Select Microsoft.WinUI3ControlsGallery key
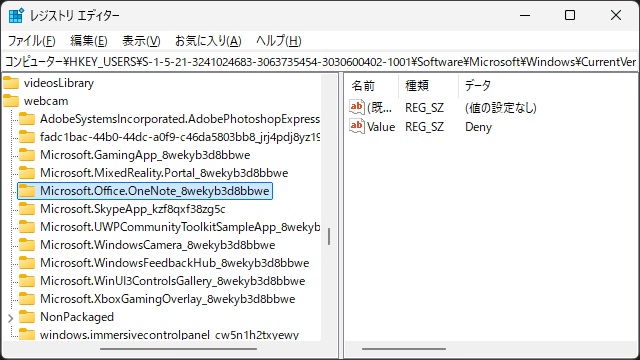Image resolution: width=640 pixels, height=360 pixels. point(172,280)
